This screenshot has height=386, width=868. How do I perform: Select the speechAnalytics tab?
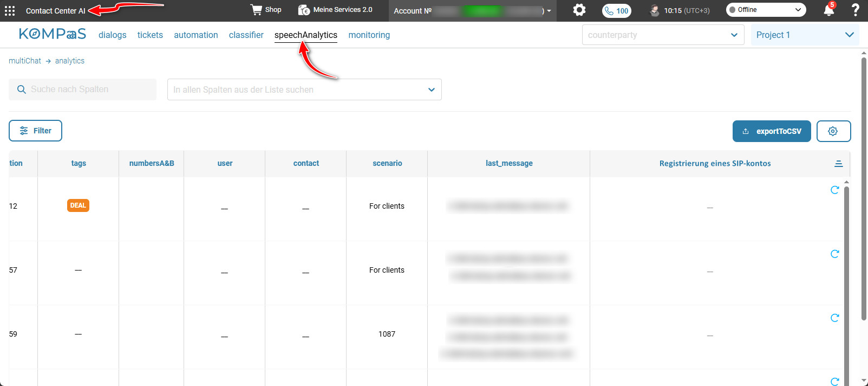pyautogui.click(x=306, y=35)
